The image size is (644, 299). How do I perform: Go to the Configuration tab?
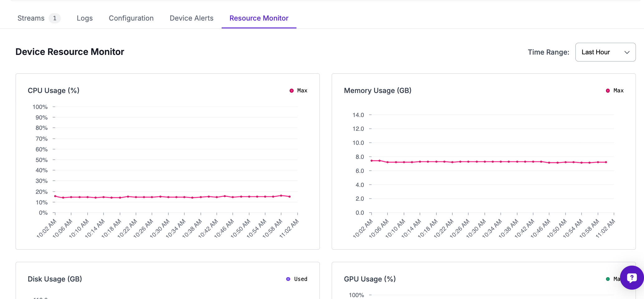[x=131, y=18]
